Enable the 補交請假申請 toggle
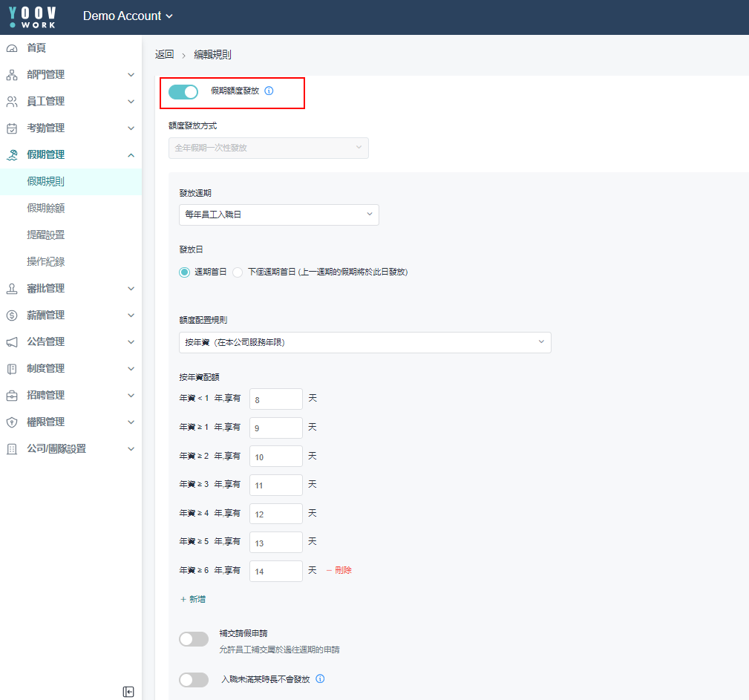This screenshot has height=700, width=749. (x=194, y=639)
